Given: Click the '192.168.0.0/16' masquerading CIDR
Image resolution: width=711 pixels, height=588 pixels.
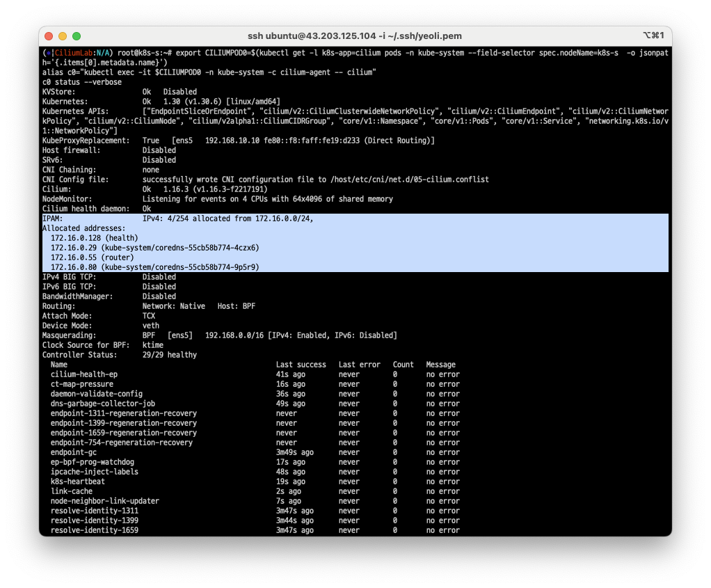Looking at the screenshot, I should tap(234, 335).
